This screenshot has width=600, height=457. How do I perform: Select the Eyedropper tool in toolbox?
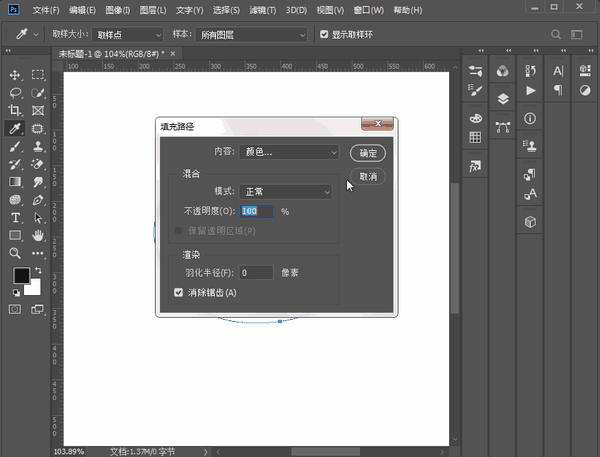[x=15, y=129]
